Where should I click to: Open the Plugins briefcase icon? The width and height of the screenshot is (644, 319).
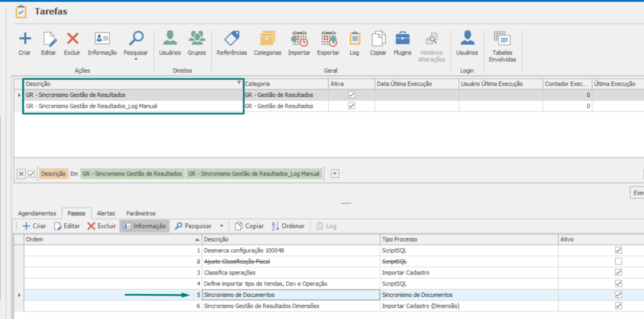[x=402, y=39]
